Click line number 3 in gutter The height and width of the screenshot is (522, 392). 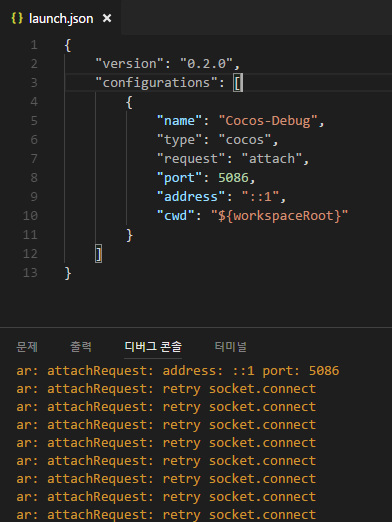34,83
